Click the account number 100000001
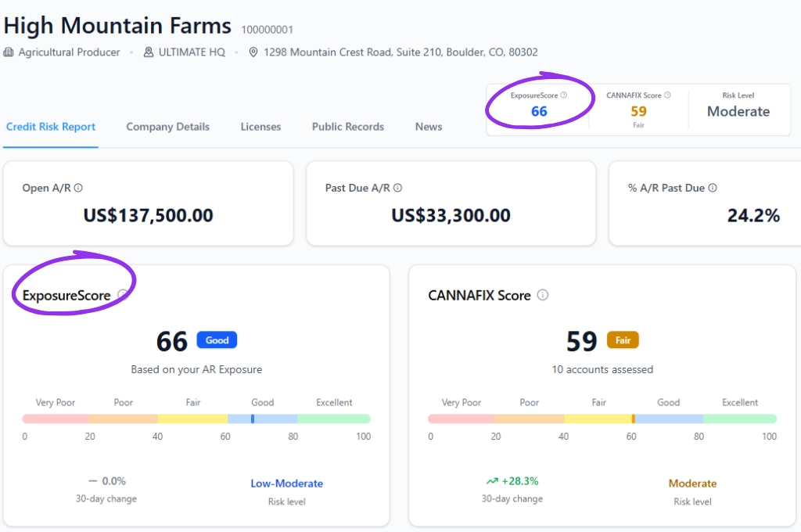The image size is (801, 532). point(268,30)
